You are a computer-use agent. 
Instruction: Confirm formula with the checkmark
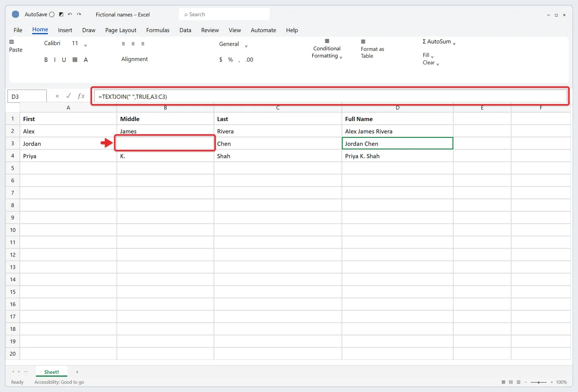69,96
